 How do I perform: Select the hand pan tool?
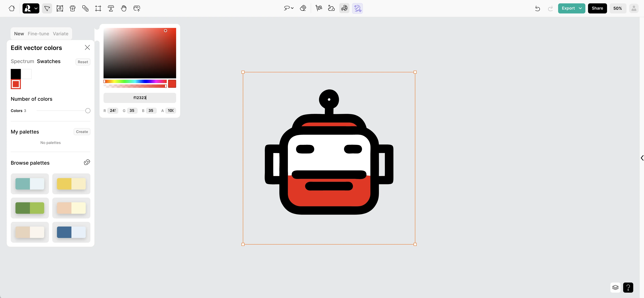tap(124, 8)
